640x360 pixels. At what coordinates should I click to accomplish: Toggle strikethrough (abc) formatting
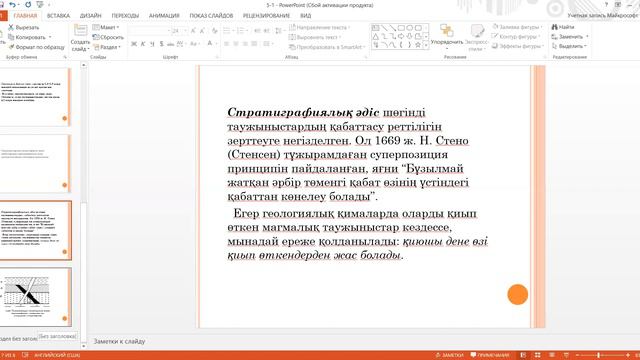pos(171,44)
